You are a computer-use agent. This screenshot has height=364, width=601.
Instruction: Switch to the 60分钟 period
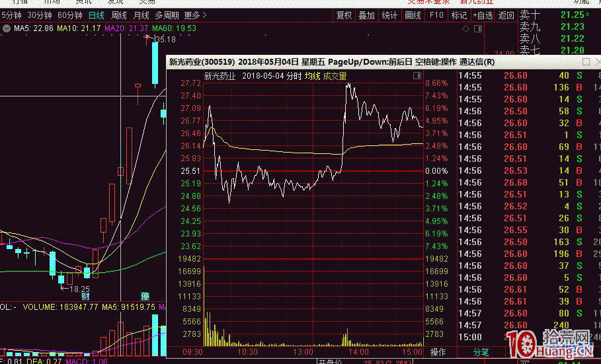click(70, 16)
